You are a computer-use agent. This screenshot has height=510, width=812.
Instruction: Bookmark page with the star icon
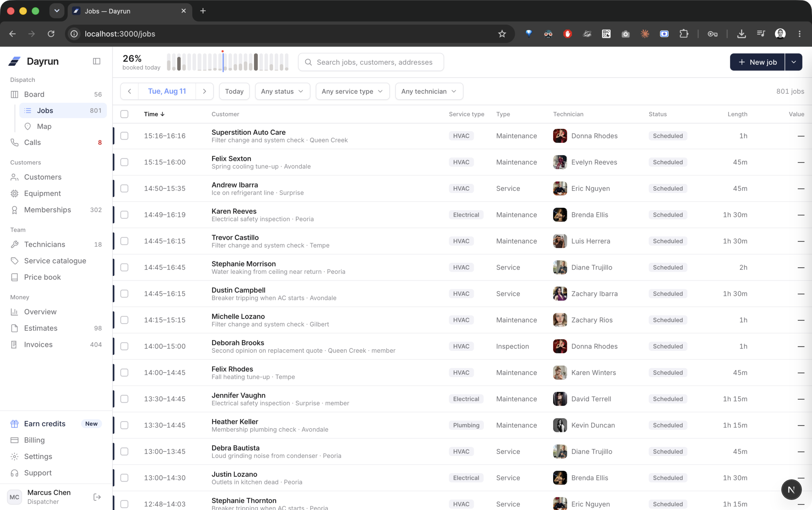pyautogui.click(x=502, y=34)
